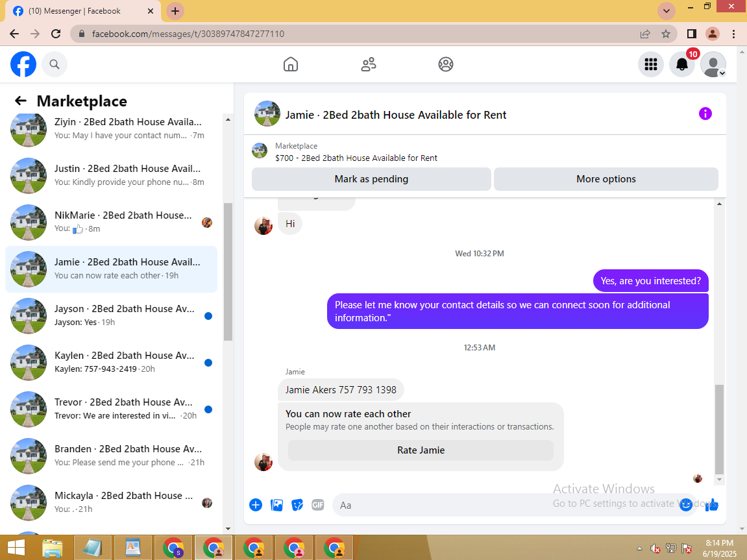Click the conversation list scroll up arrow
Image resolution: width=747 pixels, height=560 pixels.
coord(228,119)
